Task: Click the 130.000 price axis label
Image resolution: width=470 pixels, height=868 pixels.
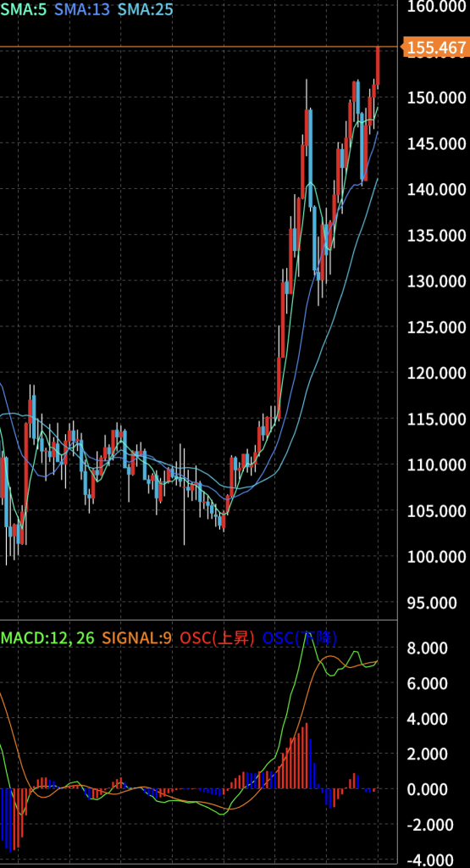Action: (436, 281)
